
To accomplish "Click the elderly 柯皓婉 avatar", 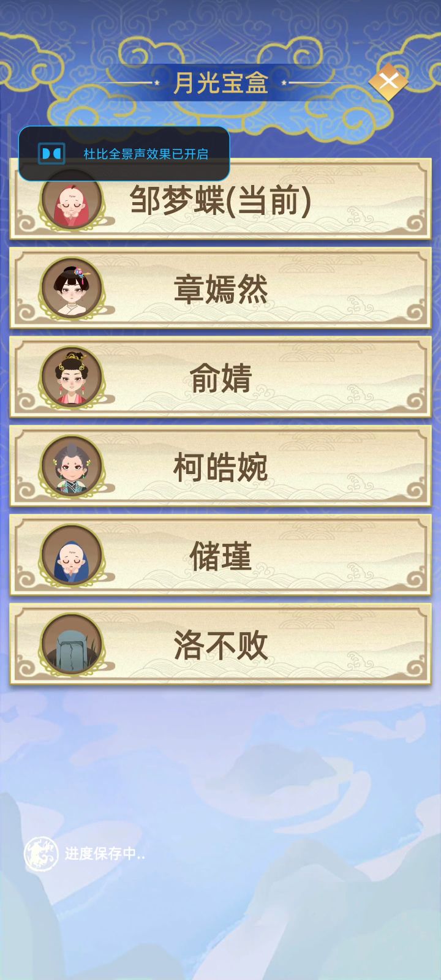I will pos(72,467).
